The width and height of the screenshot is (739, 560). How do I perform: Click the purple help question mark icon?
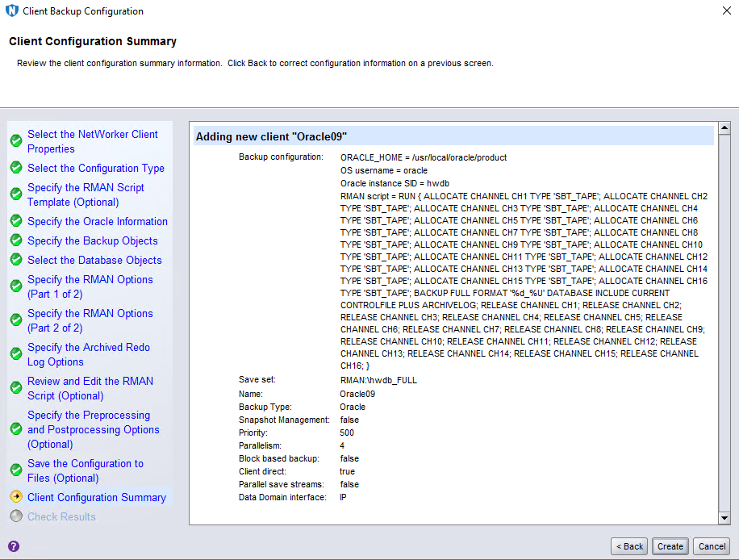(x=13, y=546)
